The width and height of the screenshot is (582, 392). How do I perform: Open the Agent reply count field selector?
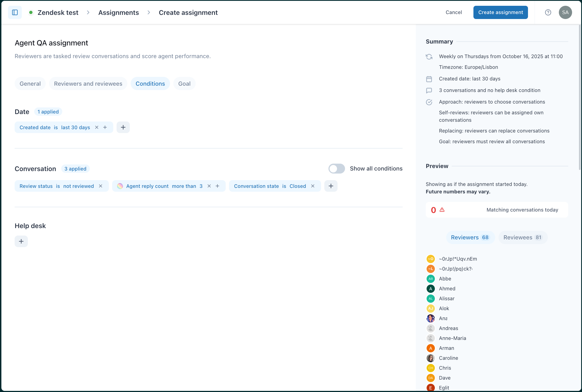[147, 186]
